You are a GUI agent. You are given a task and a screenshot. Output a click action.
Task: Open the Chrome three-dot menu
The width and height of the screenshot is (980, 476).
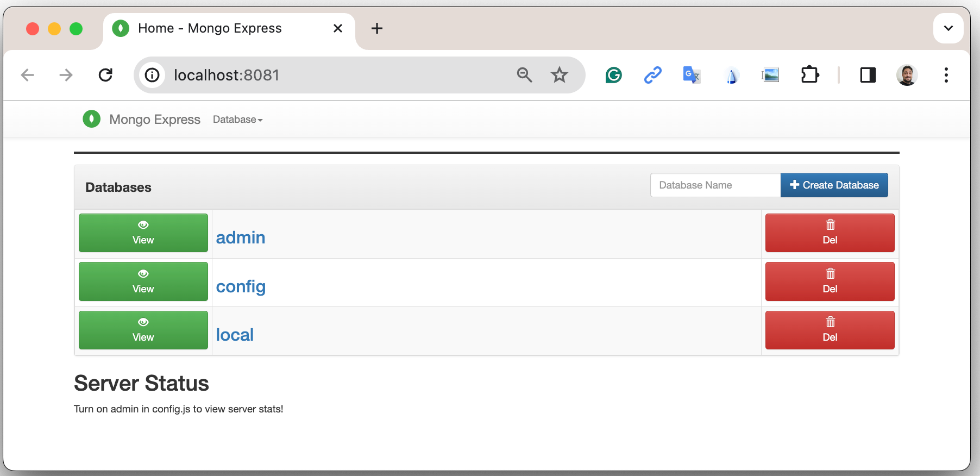(x=946, y=75)
